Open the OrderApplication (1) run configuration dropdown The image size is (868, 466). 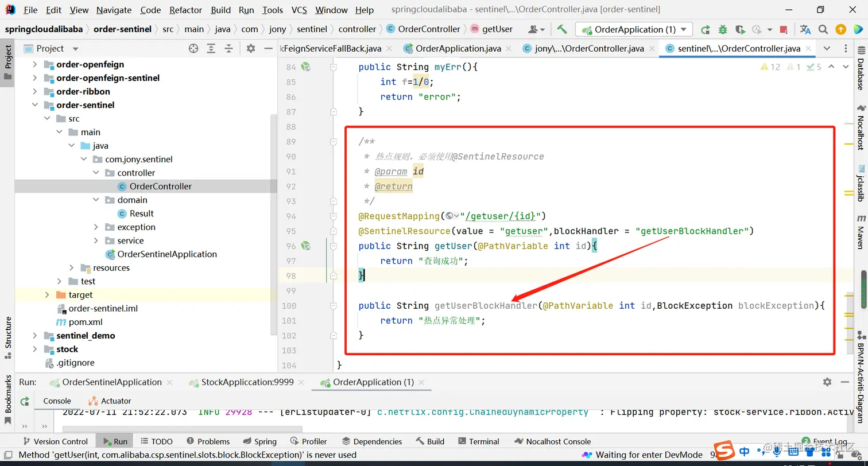[634, 29]
